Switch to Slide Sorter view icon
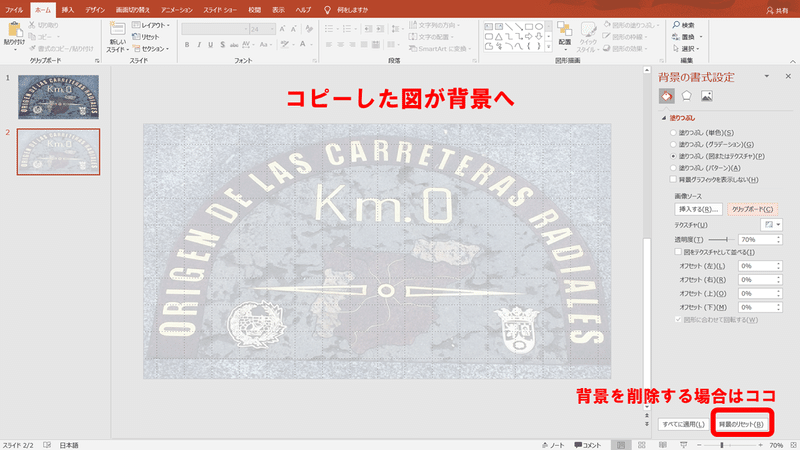The width and height of the screenshot is (800, 450). coord(642,445)
